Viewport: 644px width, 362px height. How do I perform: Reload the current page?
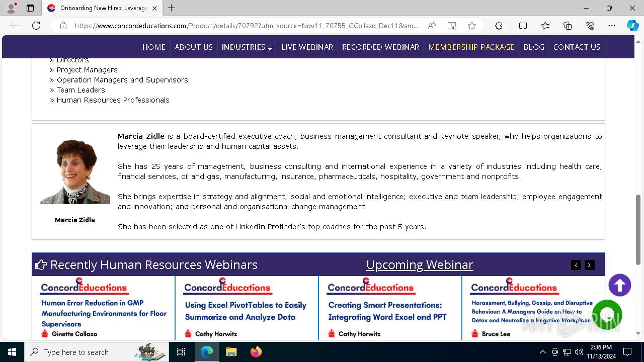click(x=36, y=26)
